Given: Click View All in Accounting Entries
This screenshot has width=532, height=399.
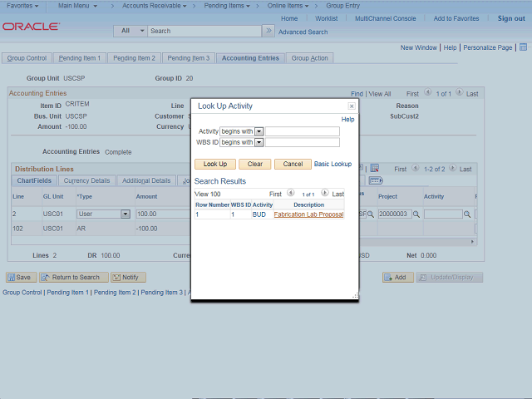Looking at the screenshot, I should click(x=380, y=94).
